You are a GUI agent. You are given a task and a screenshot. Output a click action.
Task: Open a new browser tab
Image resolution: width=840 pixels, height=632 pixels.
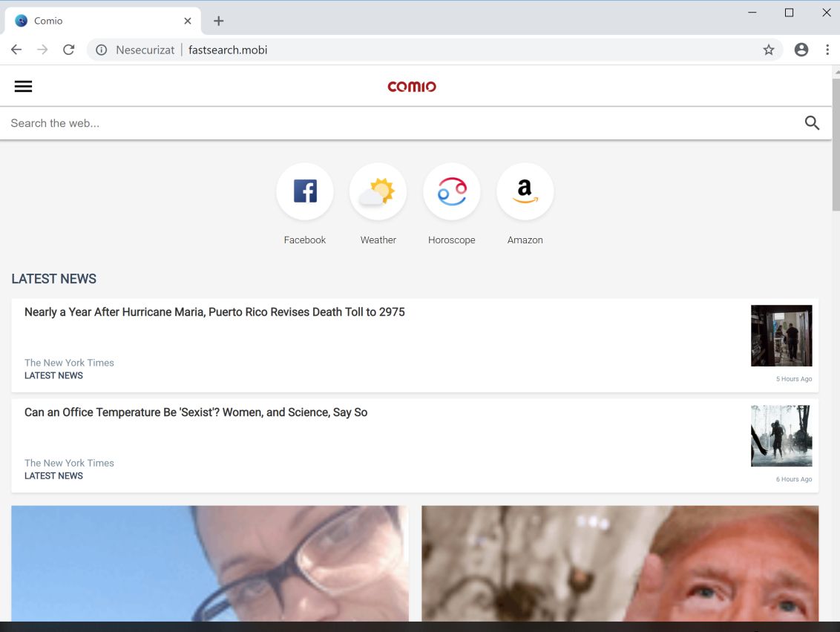click(218, 20)
